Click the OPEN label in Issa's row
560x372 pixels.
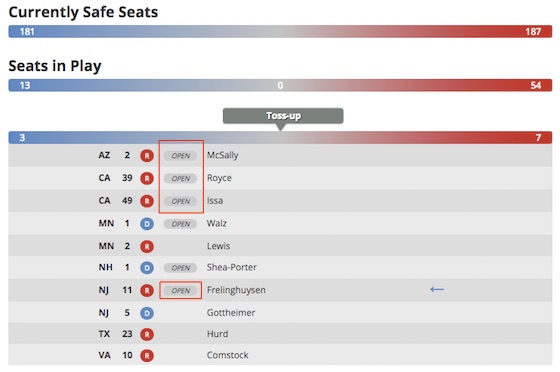180,201
